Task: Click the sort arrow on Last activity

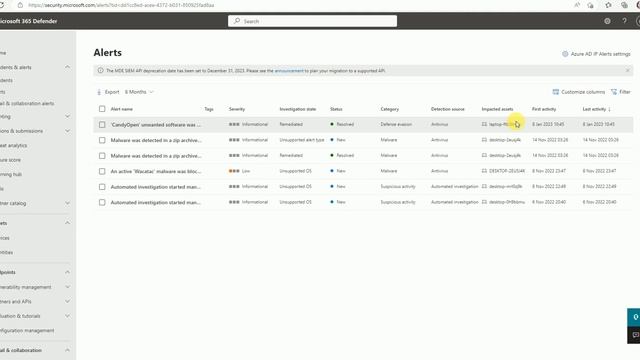Action: pos(609,109)
